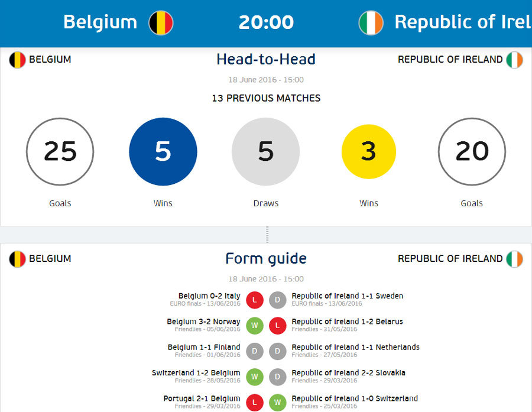Click the red L badge for Ireland 1-2 Belarus
532x412 pixels.
pyautogui.click(x=278, y=325)
